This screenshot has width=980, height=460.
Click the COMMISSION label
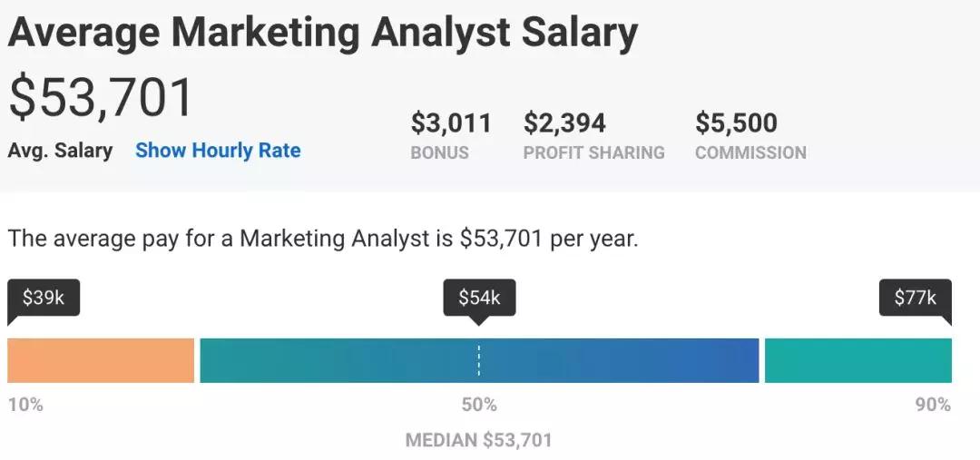pyautogui.click(x=750, y=152)
